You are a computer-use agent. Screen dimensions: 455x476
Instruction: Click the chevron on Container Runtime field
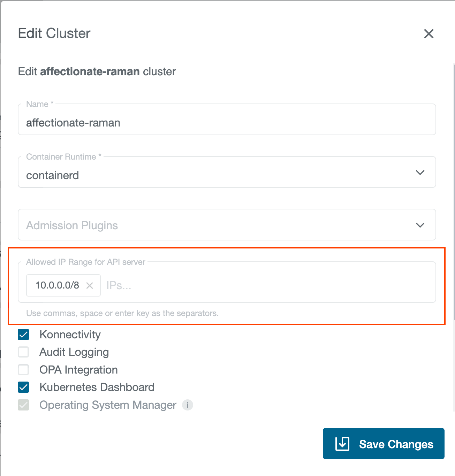click(x=420, y=172)
